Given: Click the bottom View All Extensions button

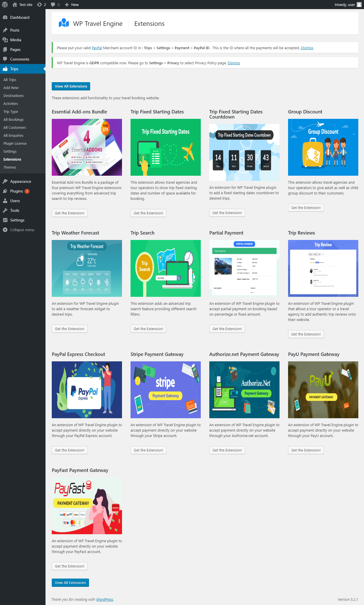Looking at the screenshot, I should [x=71, y=583].
